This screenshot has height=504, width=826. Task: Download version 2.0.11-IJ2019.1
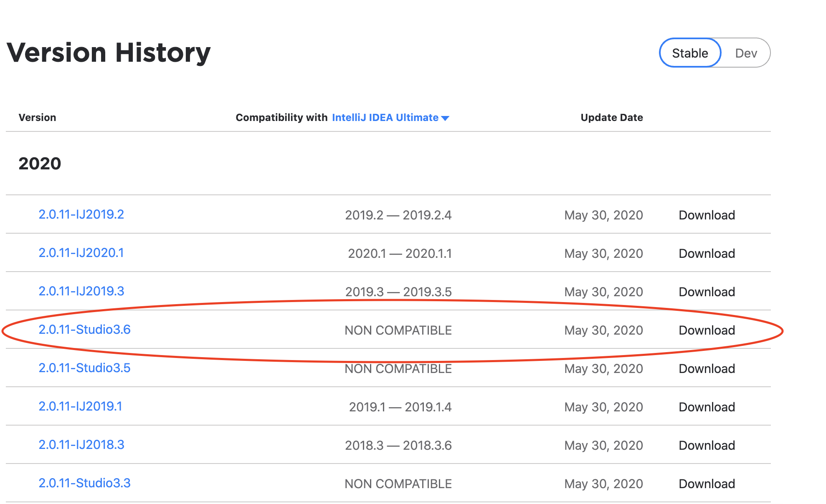point(707,407)
